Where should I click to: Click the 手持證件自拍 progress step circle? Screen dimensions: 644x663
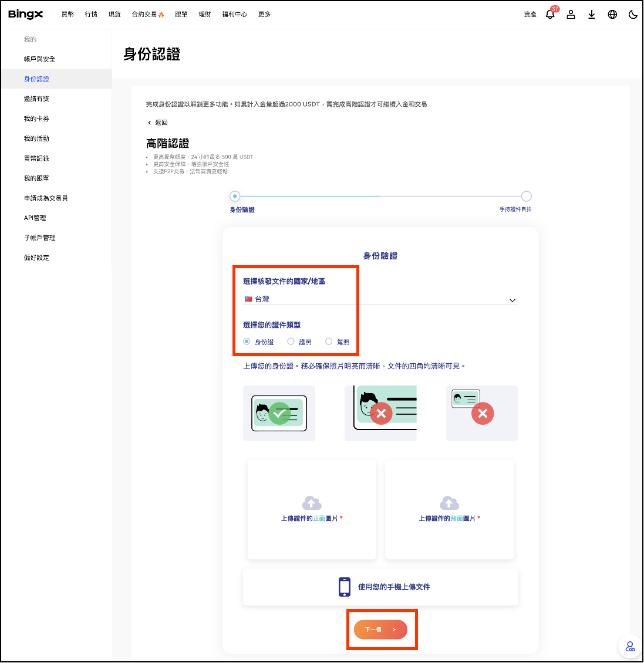pyautogui.click(x=527, y=196)
